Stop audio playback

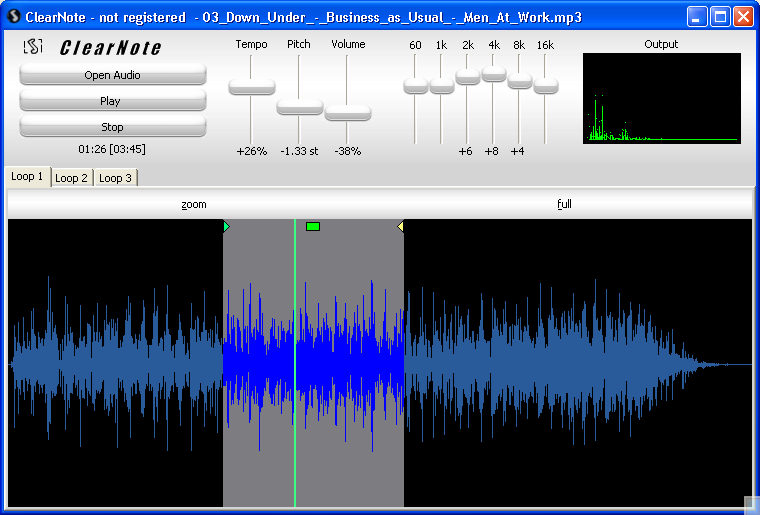[x=112, y=127]
